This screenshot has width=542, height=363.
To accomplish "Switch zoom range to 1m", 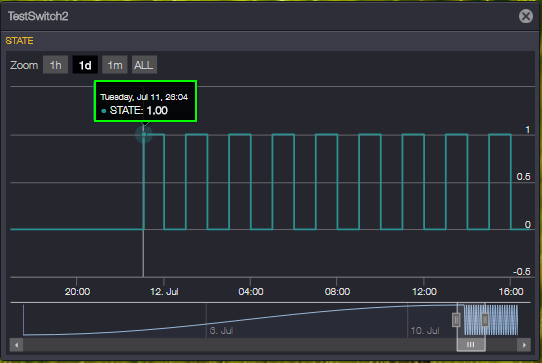I will pyautogui.click(x=115, y=65).
